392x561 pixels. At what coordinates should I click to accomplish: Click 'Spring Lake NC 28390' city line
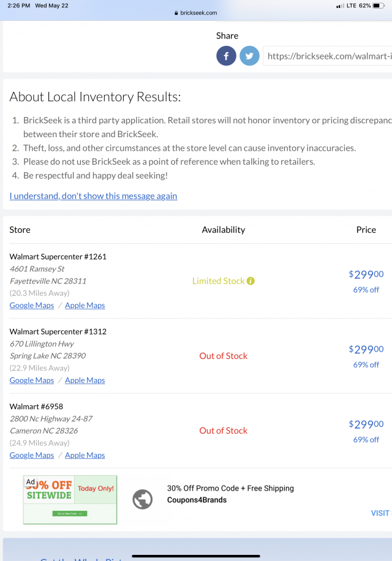(48, 356)
